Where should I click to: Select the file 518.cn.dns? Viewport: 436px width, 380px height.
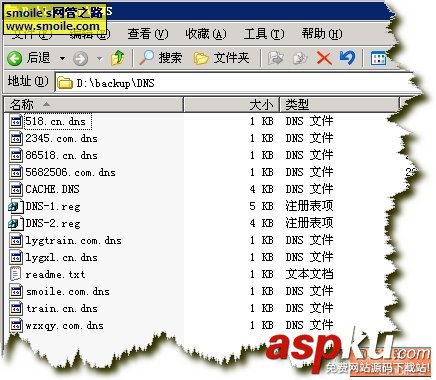[x=56, y=121]
